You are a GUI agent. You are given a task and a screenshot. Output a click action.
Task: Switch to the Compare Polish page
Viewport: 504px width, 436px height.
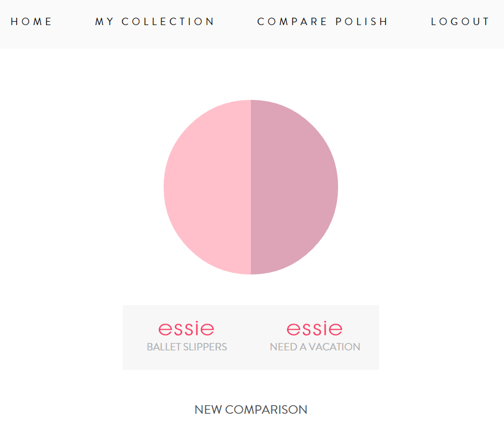323,22
